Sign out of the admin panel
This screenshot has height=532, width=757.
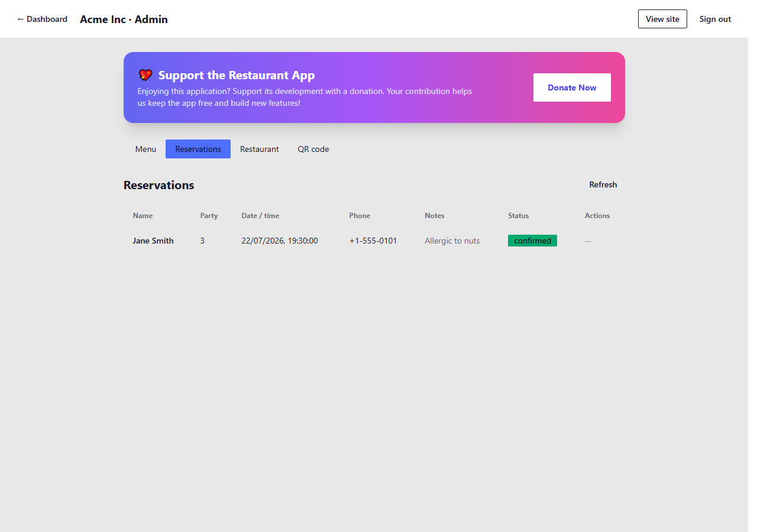715,19
